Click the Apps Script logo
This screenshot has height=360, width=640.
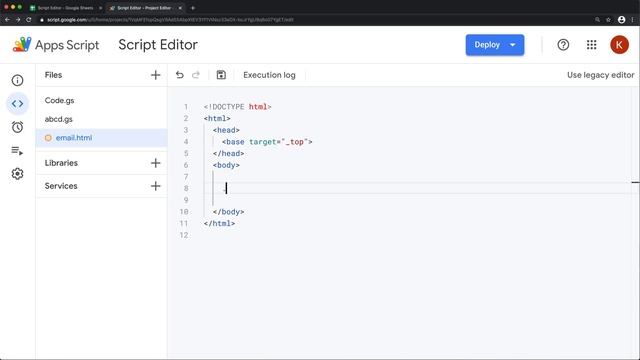click(x=56, y=44)
